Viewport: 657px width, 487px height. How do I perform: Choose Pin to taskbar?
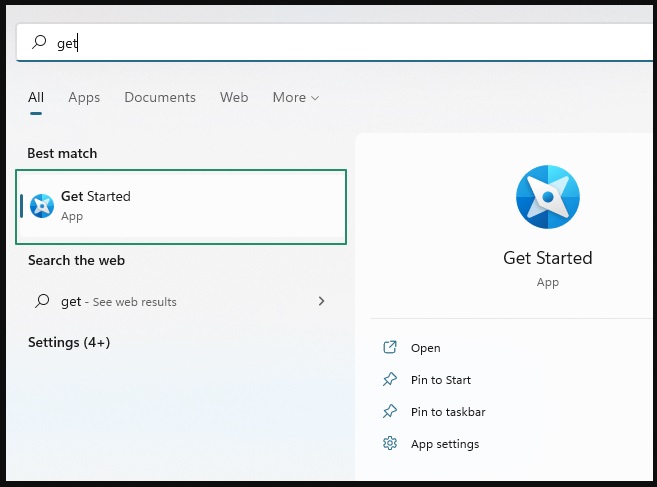point(448,412)
